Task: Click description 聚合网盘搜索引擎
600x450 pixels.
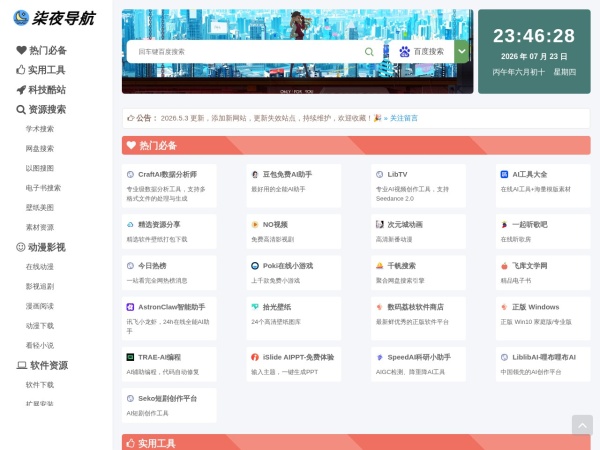Action: point(400,280)
